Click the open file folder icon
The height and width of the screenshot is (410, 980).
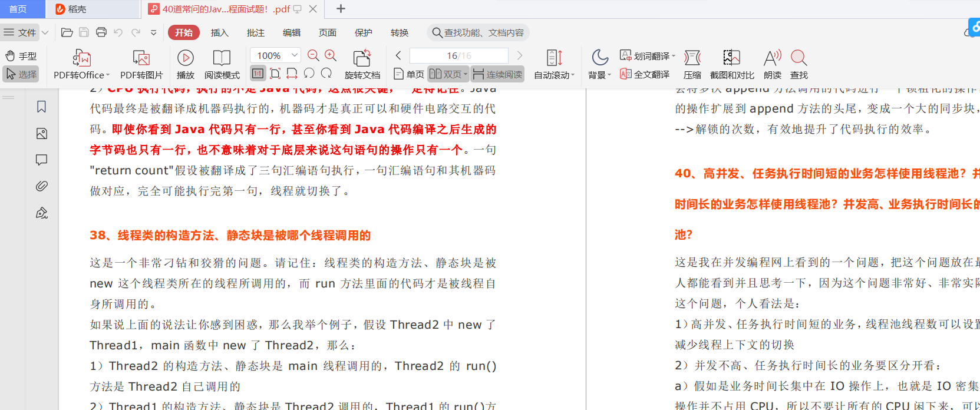click(x=67, y=32)
